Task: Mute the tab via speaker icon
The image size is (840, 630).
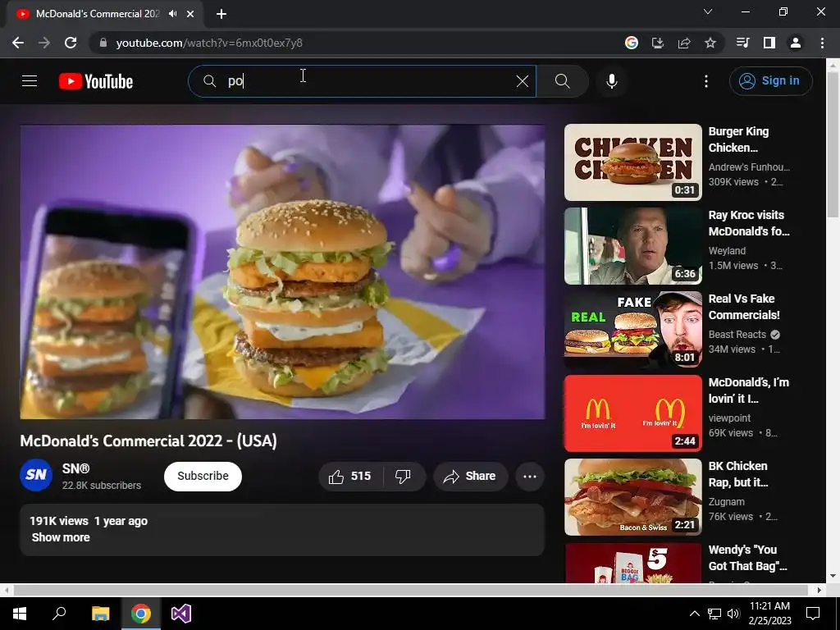Action: (x=172, y=13)
